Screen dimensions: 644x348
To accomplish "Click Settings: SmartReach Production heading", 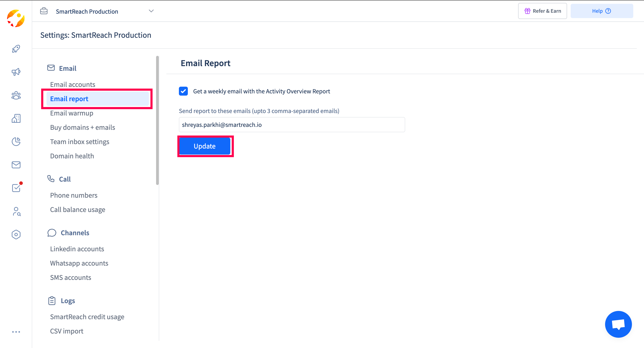I will click(x=96, y=35).
